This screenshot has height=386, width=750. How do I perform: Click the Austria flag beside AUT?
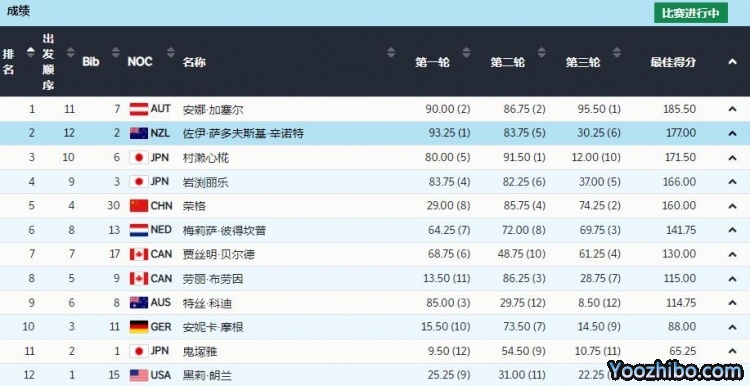pyautogui.click(x=139, y=110)
